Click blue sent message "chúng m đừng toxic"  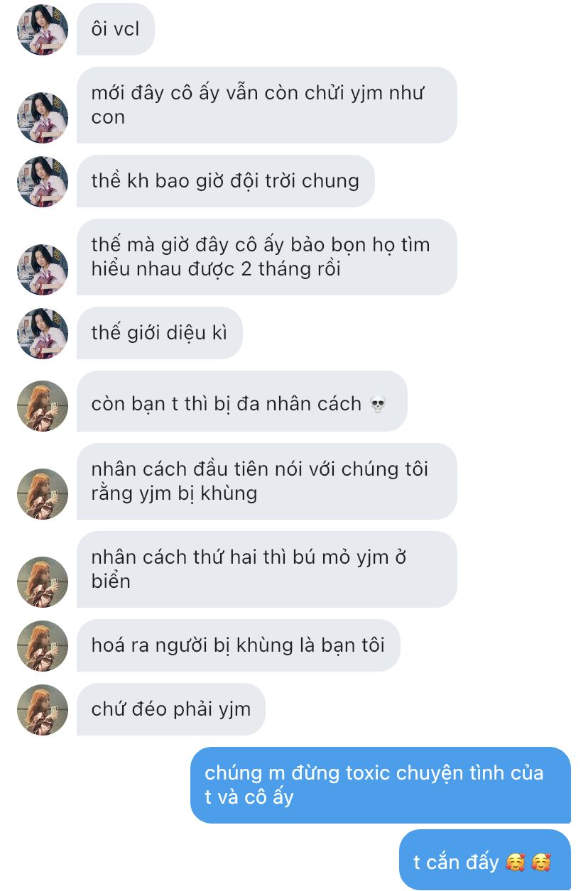point(381,785)
